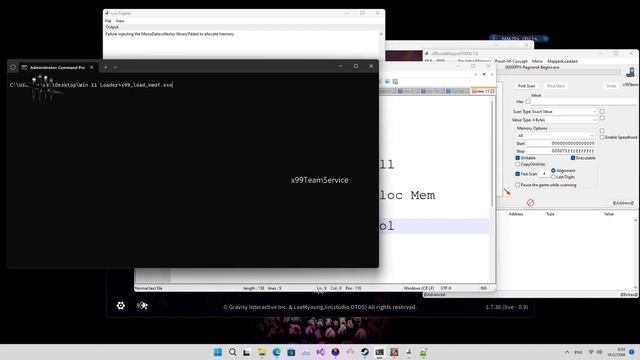Click the red clear-list circle icon
Screen dimensions: 640x360
(x=530, y=203)
